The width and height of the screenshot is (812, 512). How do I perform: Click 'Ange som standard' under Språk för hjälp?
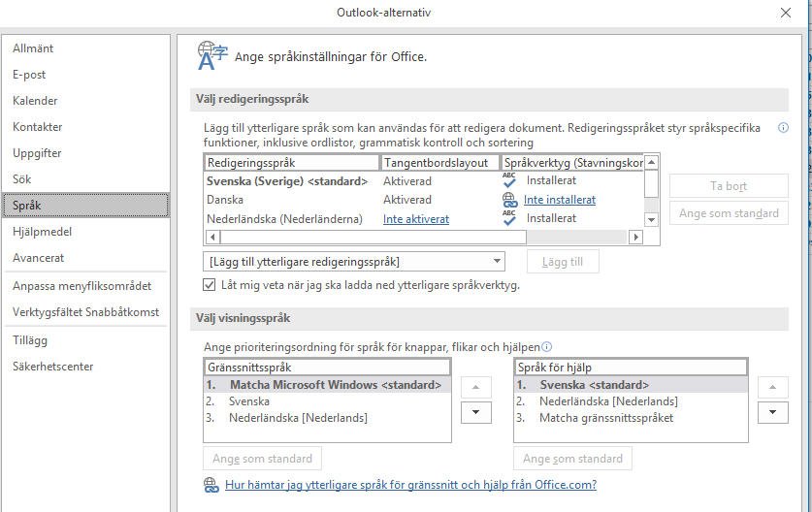(x=572, y=459)
